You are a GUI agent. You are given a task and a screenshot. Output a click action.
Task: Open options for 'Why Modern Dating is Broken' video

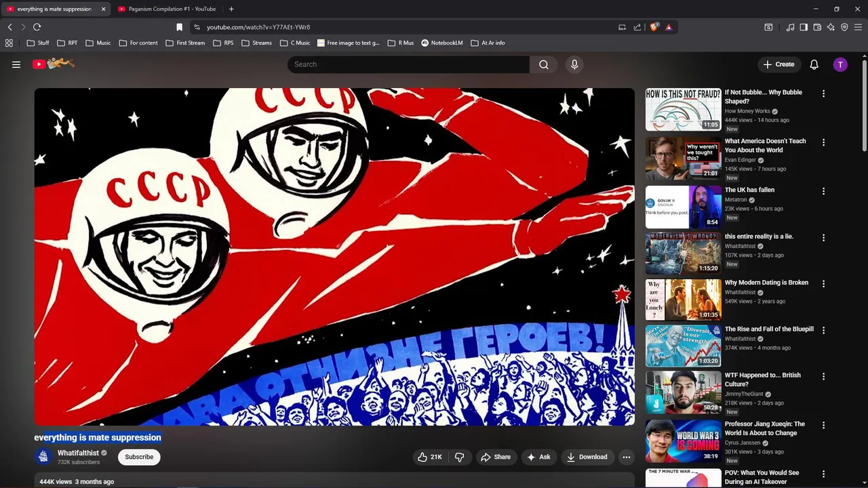click(823, 284)
